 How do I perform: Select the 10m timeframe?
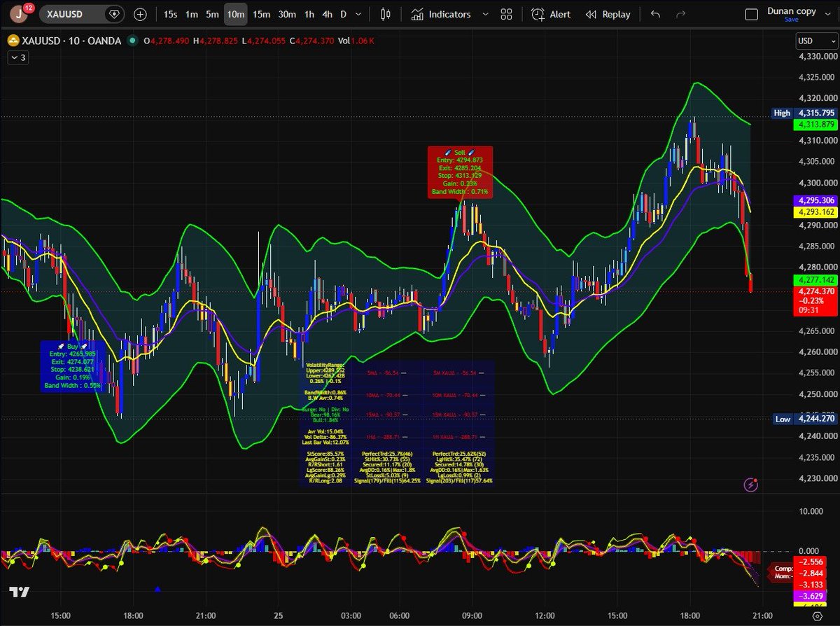236,14
